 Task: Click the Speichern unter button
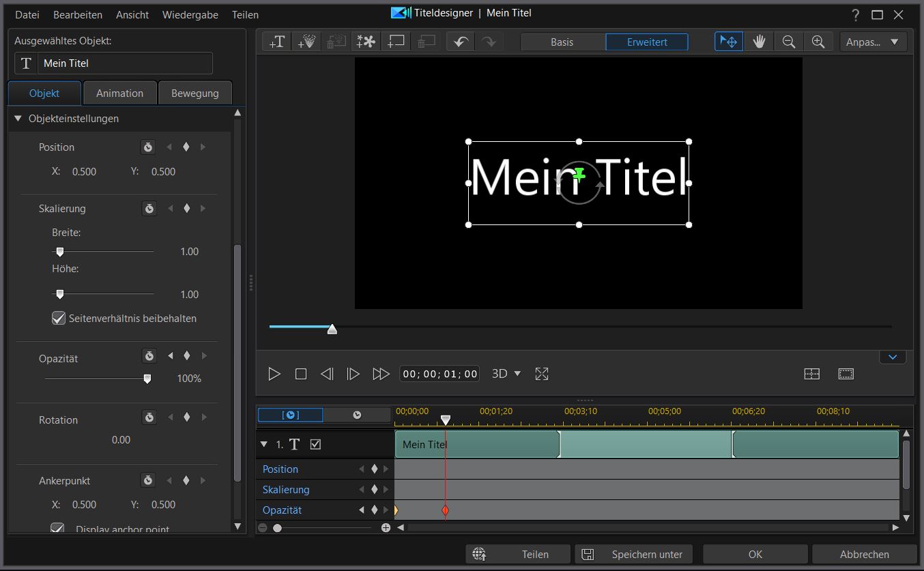point(634,554)
